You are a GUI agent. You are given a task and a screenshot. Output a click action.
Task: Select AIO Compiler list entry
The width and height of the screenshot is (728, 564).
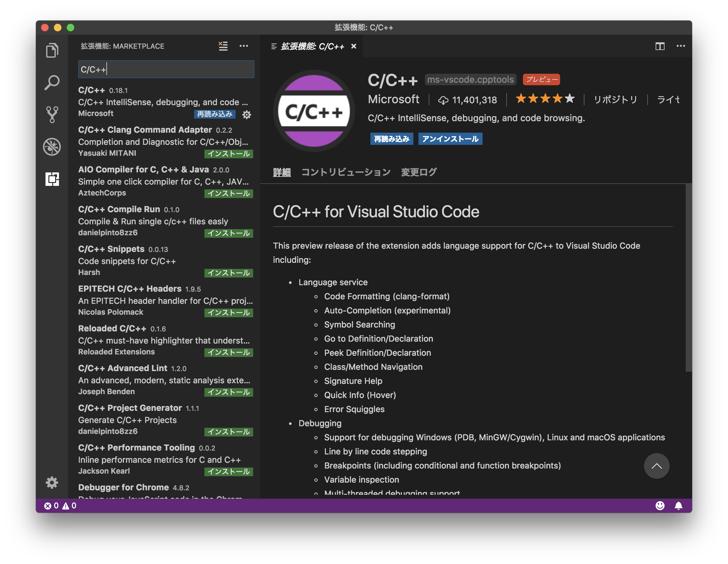point(165,181)
